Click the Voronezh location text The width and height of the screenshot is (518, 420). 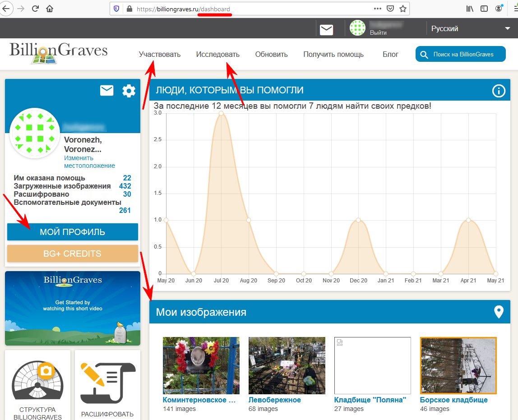(x=83, y=145)
